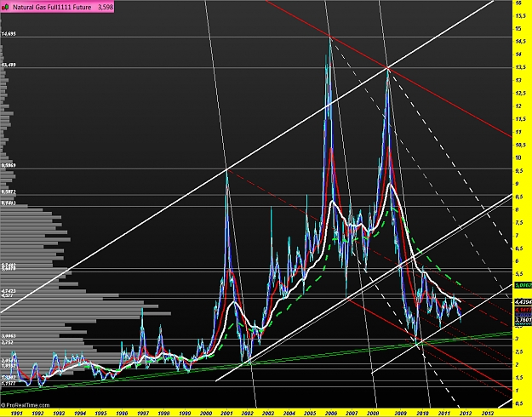Click the 7,5 tick on price axis

pyautogui.click(x=518, y=222)
